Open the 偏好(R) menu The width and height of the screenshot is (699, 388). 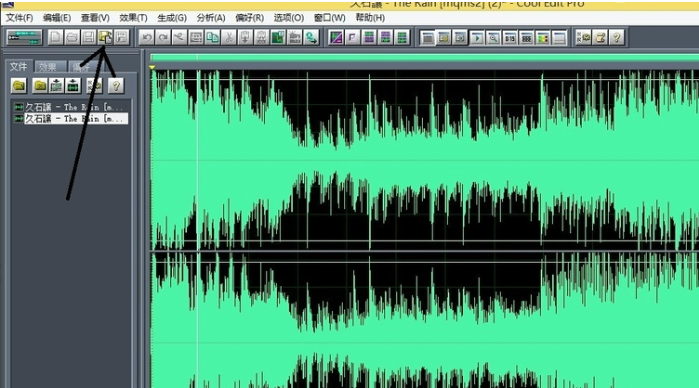point(249,18)
